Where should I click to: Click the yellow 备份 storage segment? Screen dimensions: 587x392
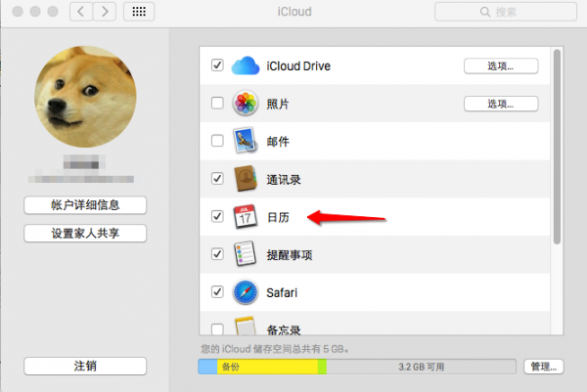[x=267, y=367]
